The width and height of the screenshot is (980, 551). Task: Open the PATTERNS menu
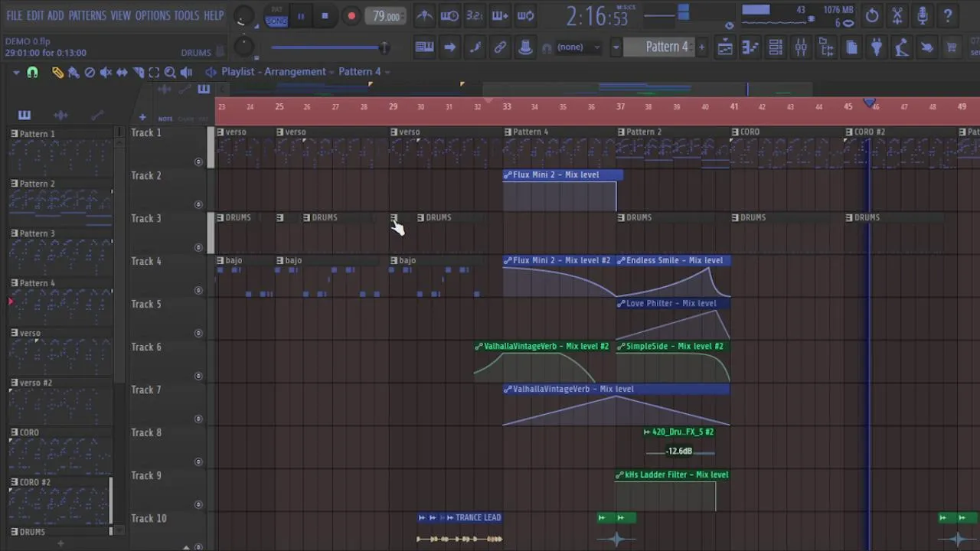click(87, 15)
